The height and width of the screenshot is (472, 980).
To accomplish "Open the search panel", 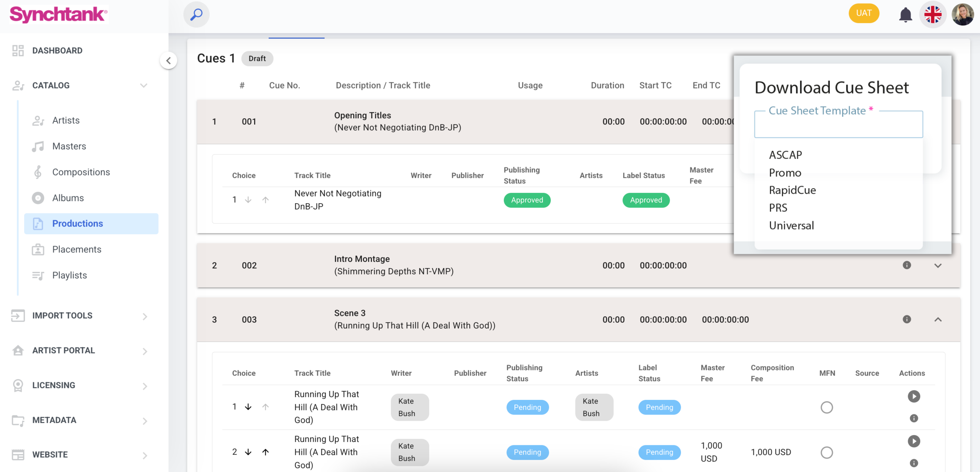I will (196, 14).
